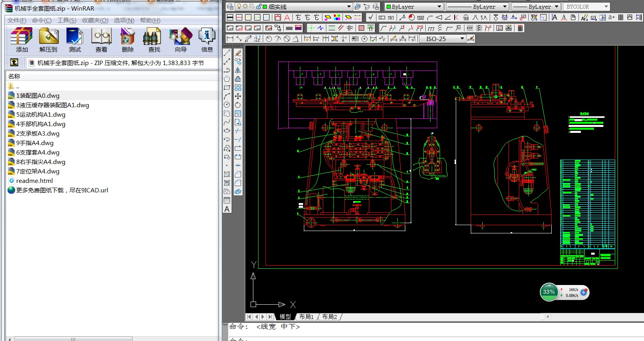Select the Ellipse draw tool
The height and width of the screenshot is (341, 644).
tap(227, 131)
